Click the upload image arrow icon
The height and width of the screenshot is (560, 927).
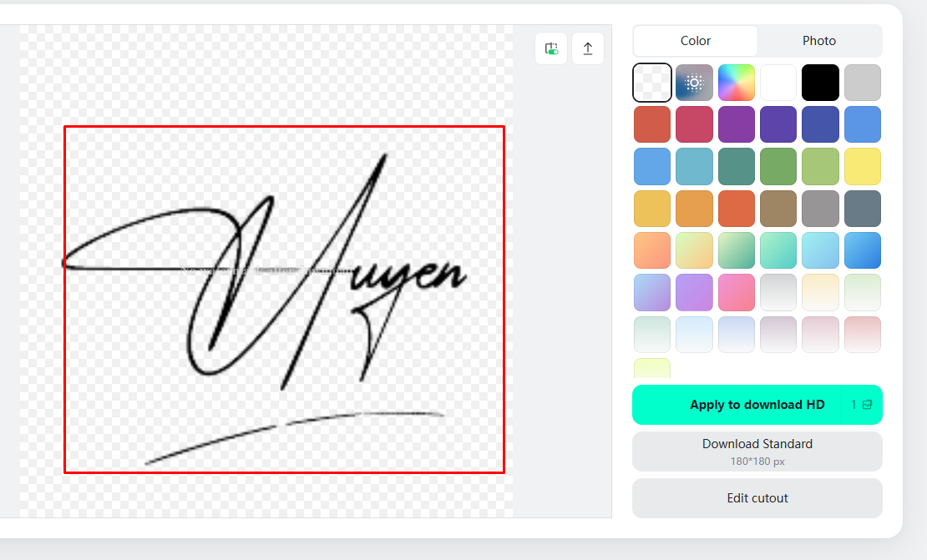coord(587,49)
